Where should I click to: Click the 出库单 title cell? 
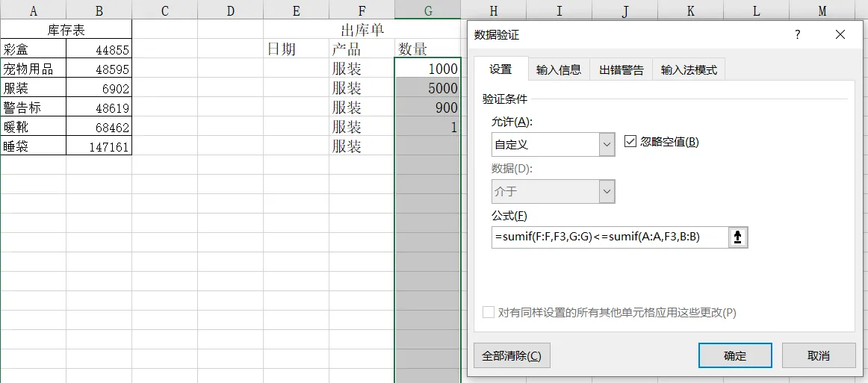(x=362, y=30)
